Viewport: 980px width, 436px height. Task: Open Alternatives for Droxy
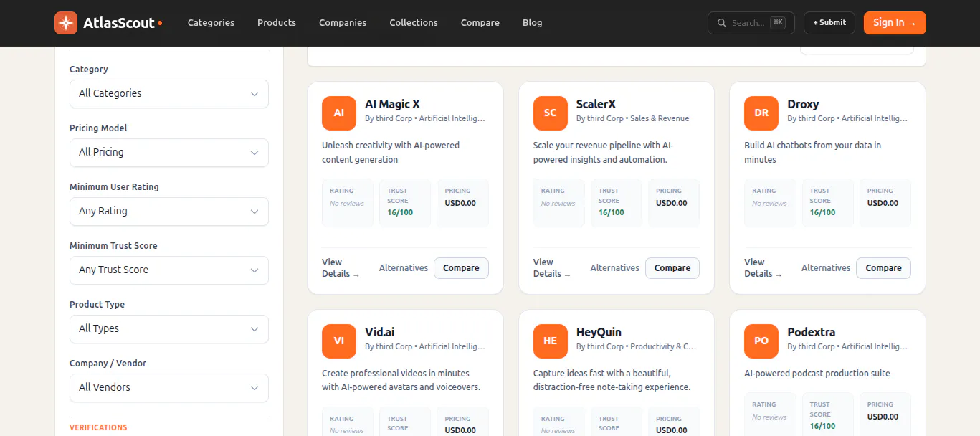pyautogui.click(x=826, y=268)
